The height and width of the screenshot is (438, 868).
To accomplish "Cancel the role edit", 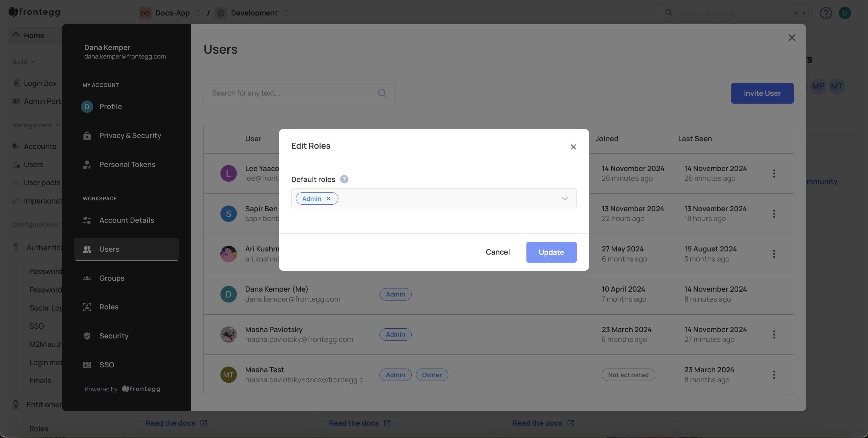I will coord(497,252).
